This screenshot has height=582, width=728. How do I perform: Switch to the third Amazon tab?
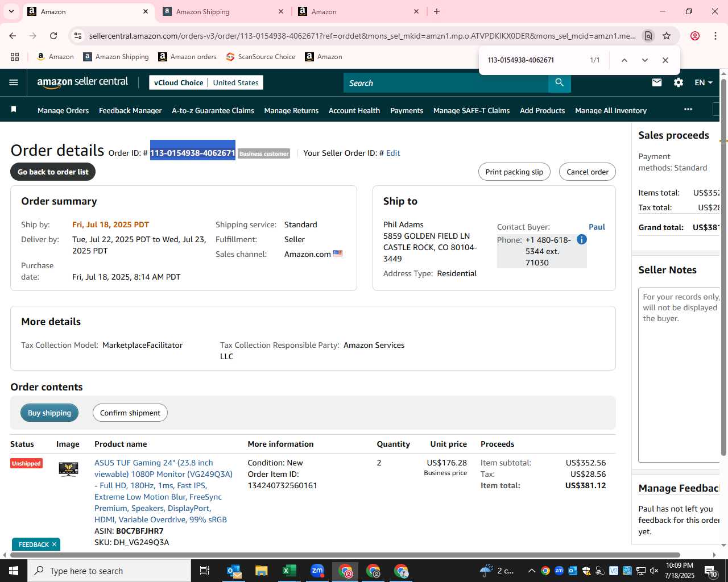(358, 11)
